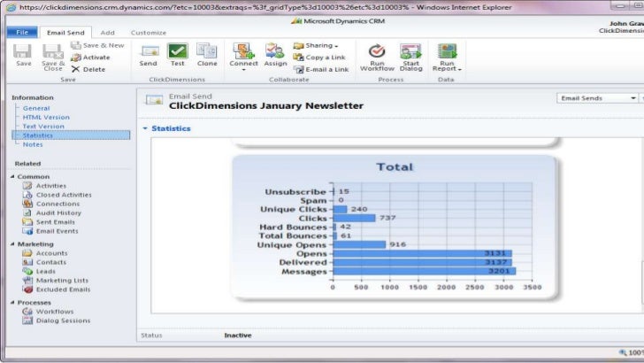Switch to the Add ribbon tab
The height and width of the screenshot is (363, 644).
click(x=108, y=33)
